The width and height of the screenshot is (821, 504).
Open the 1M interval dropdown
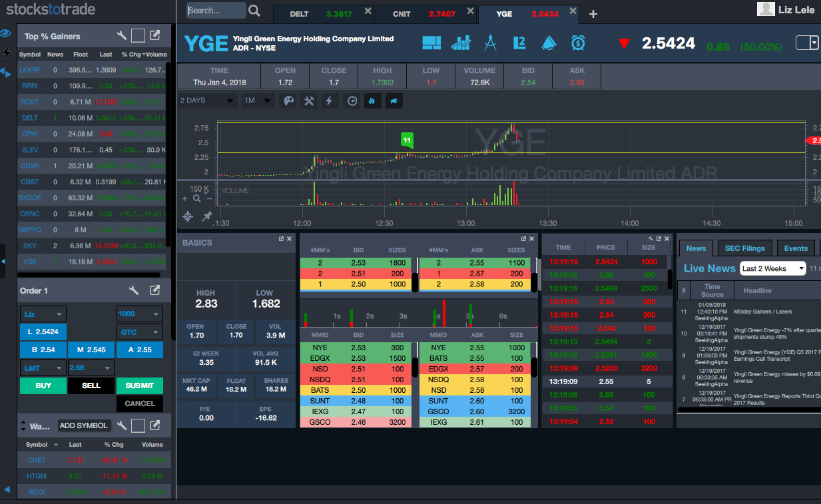point(257,101)
